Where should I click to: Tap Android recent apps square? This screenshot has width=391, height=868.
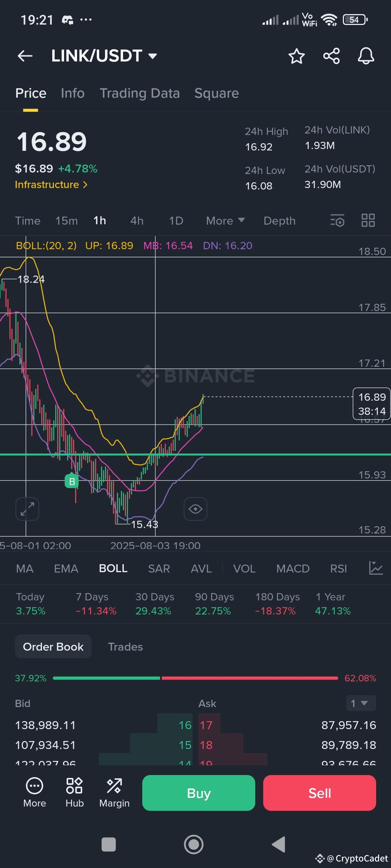coord(109,845)
